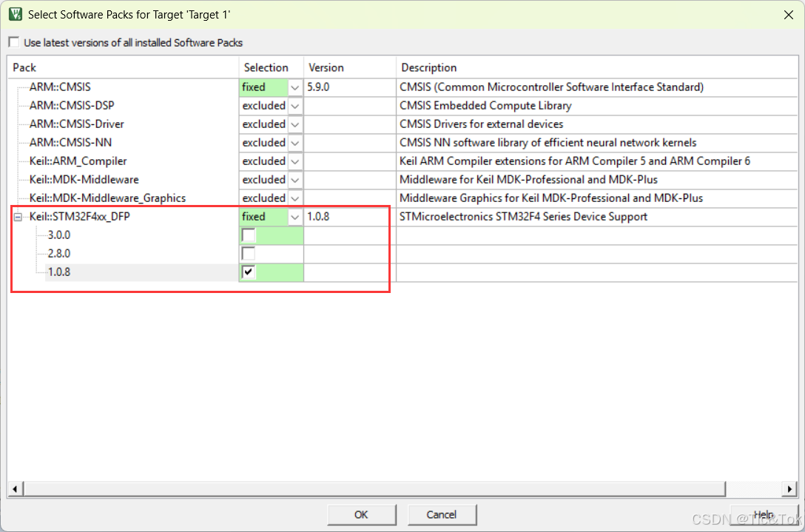Viewport: 805px width, 532px height.
Task: Click the Keil uVision title bar icon
Action: 16,14
